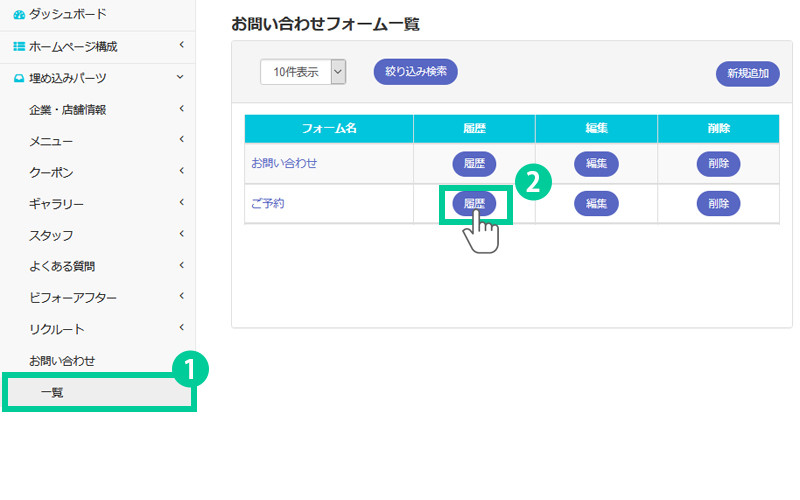Collapse the 埋め込みパーツ section arrow

[x=181, y=77]
